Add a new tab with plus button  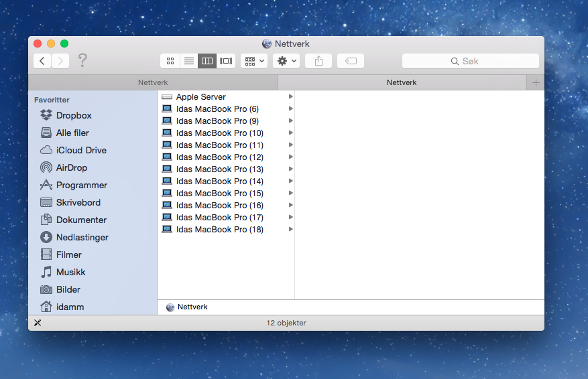pyautogui.click(x=536, y=82)
